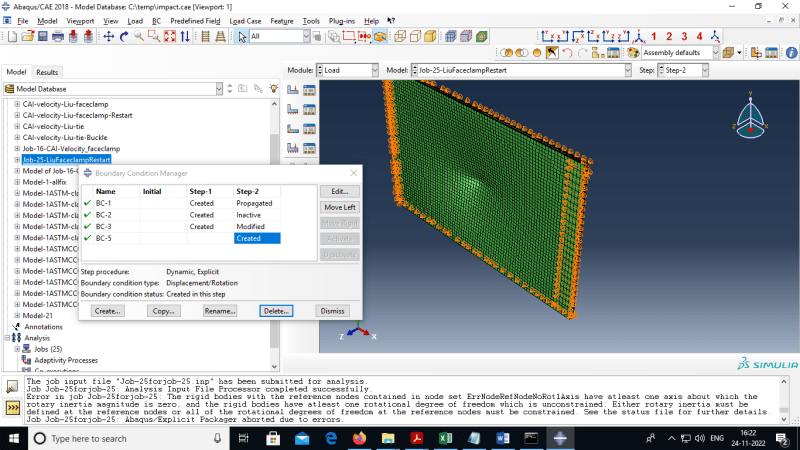Select the Pan View tool

coord(109,36)
